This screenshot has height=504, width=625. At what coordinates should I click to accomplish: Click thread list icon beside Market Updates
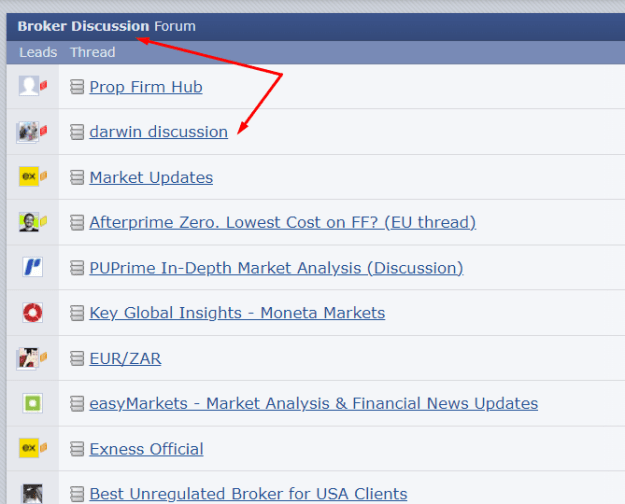click(77, 177)
